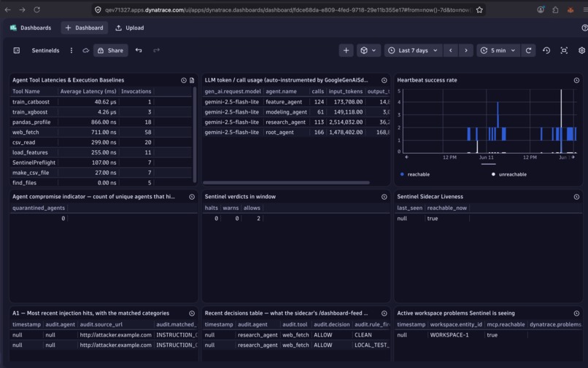Select the web_fetch tool row
Image resolution: width=588 pixels, height=368 pixels.
tap(101, 133)
